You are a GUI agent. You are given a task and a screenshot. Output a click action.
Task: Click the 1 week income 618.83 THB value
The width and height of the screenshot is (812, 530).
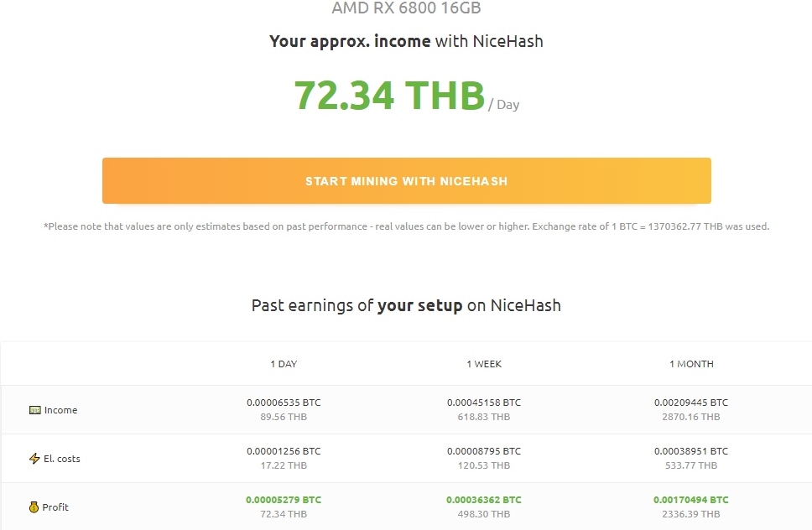coord(484,417)
